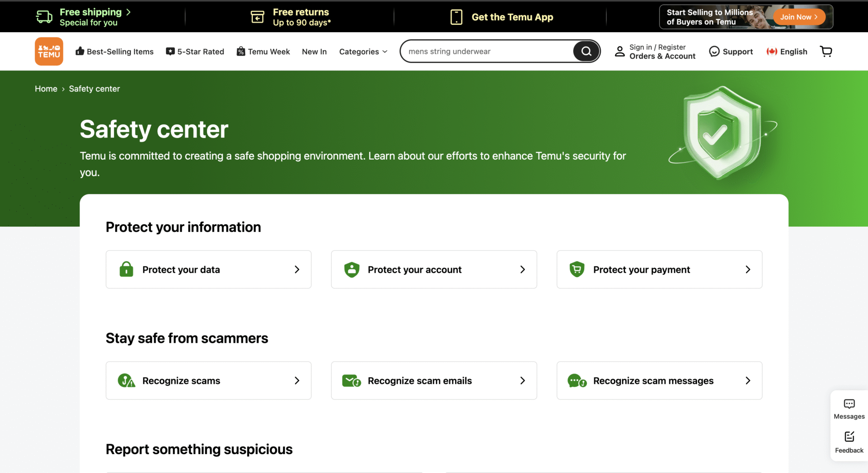Open the Messages chat widget

849,409
